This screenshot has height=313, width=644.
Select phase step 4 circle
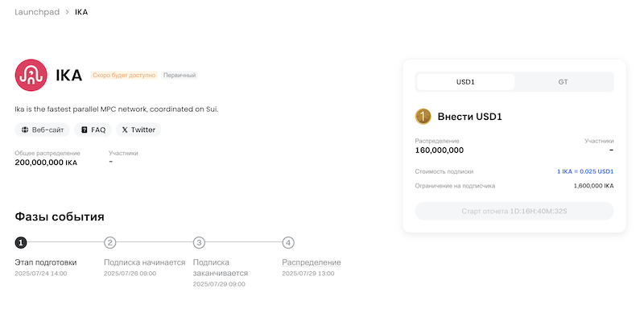pyautogui.click(x=288, y=243)
